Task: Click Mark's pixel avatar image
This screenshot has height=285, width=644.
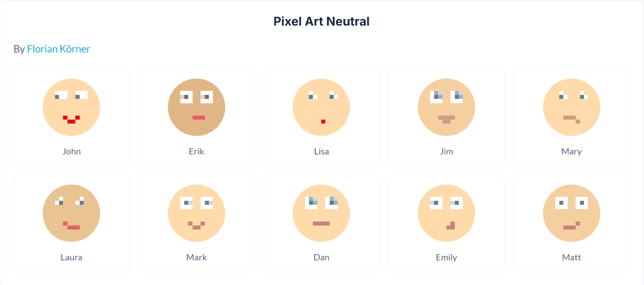Action: pyautogui.click(x=197, y=213)
